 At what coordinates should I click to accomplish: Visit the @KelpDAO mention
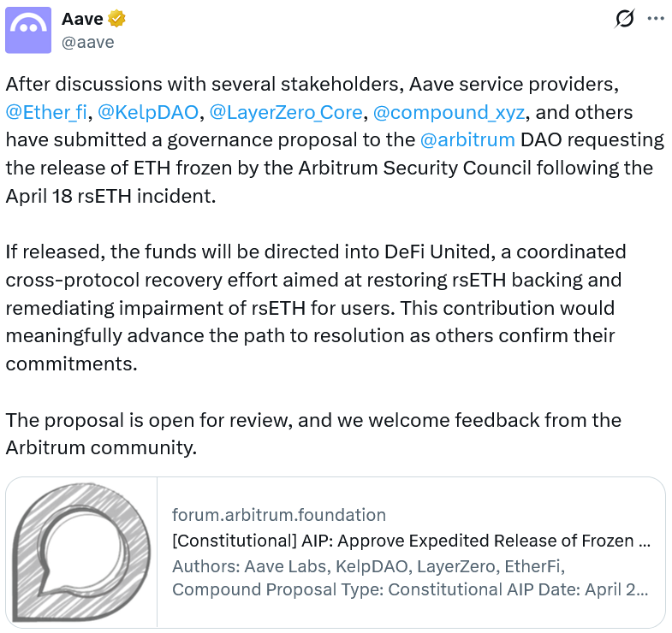(147, 112)
